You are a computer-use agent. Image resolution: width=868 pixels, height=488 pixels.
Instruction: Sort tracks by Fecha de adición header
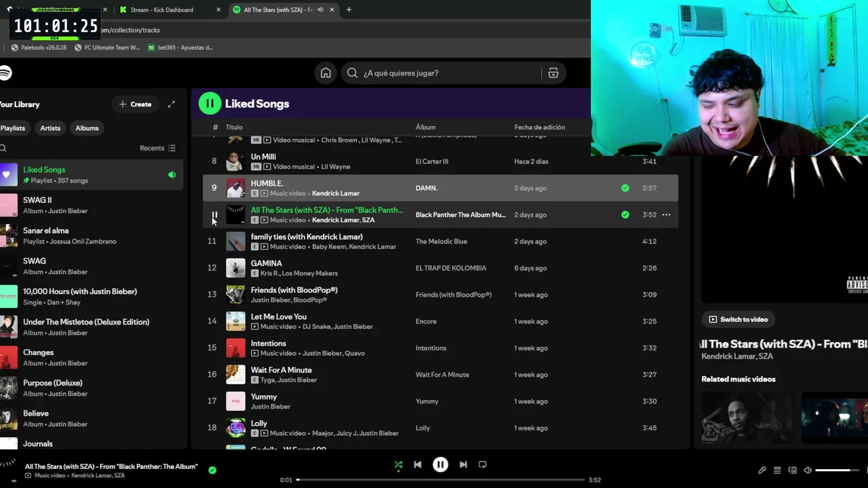coord(540,127)
